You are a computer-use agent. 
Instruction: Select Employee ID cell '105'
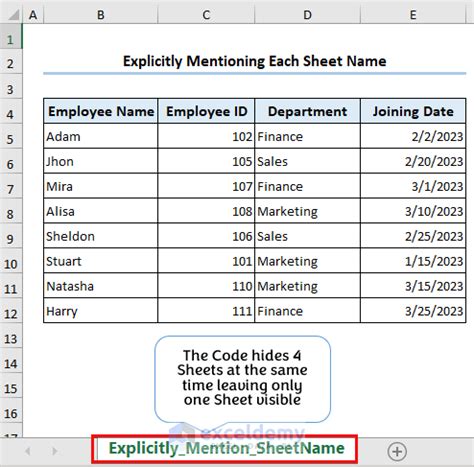coord(206,161)
